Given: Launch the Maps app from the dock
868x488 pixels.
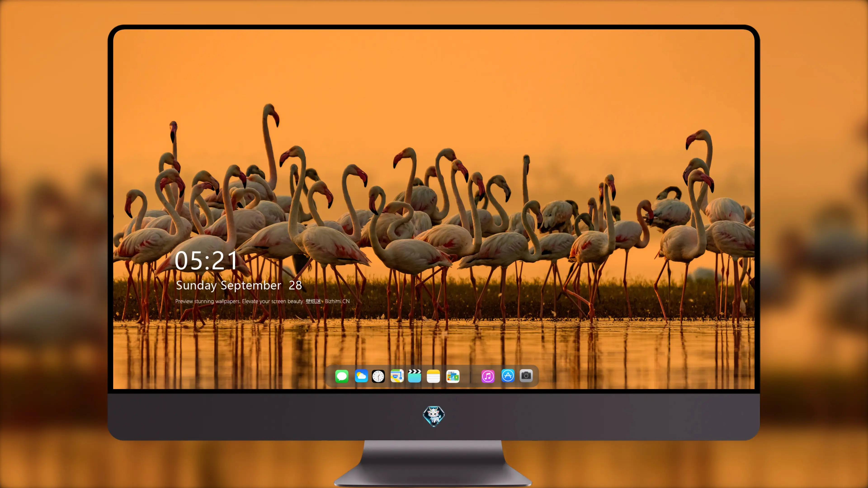Looking at the screenshot, I should (x=397, y=376).
